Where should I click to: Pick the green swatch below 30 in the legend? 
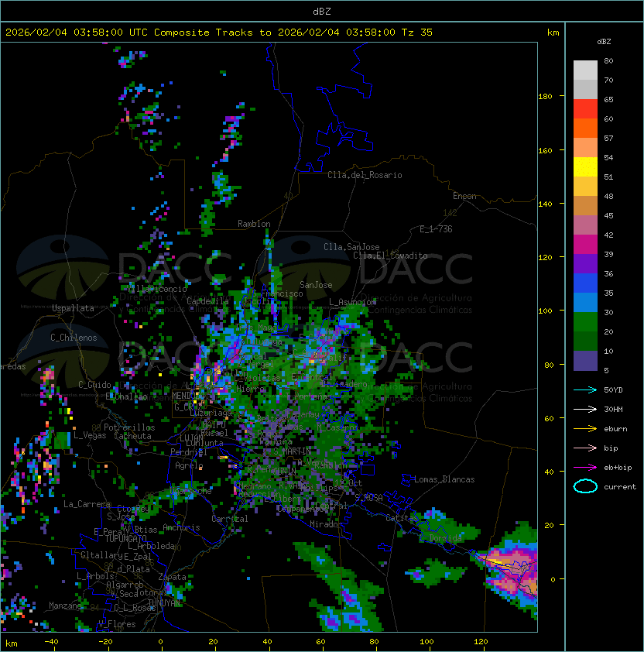point(585,322)
